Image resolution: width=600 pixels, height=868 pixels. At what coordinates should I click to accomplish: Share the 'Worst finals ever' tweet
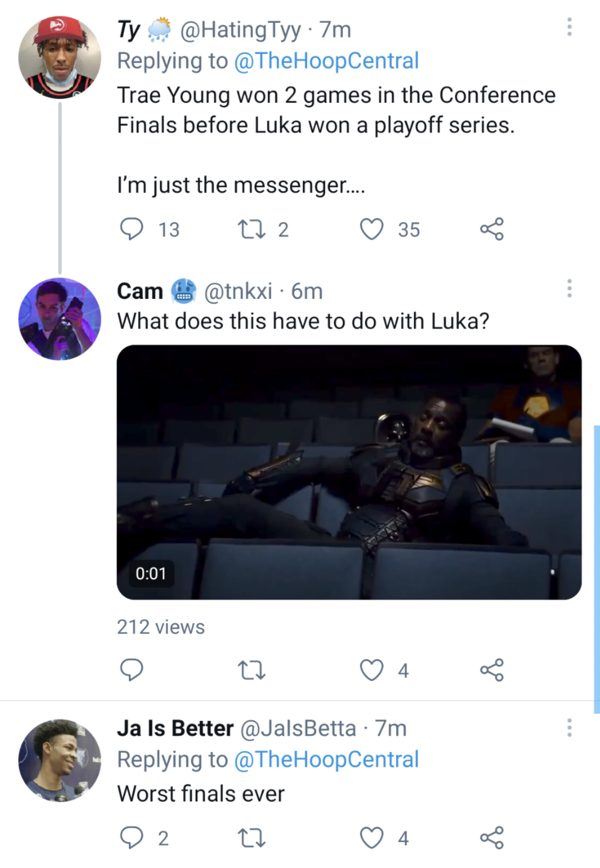[x=492, y=838]
